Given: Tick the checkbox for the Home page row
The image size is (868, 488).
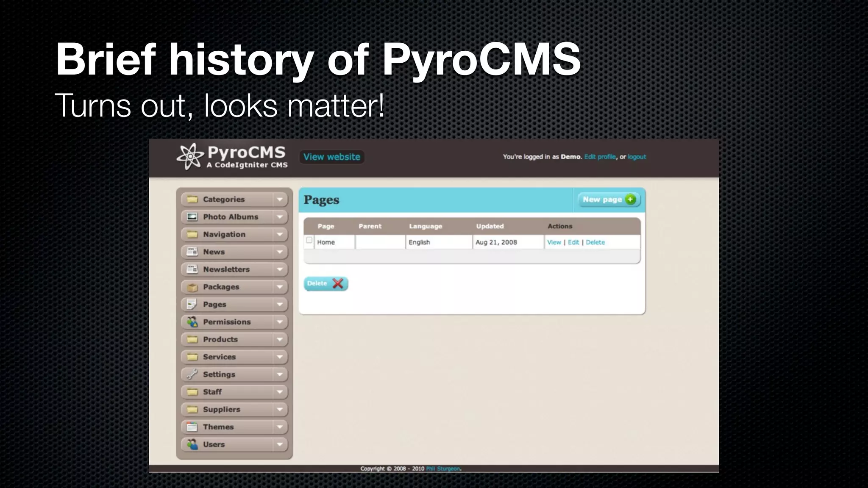Looking at the screenshot, I should (x=309, y=240).
